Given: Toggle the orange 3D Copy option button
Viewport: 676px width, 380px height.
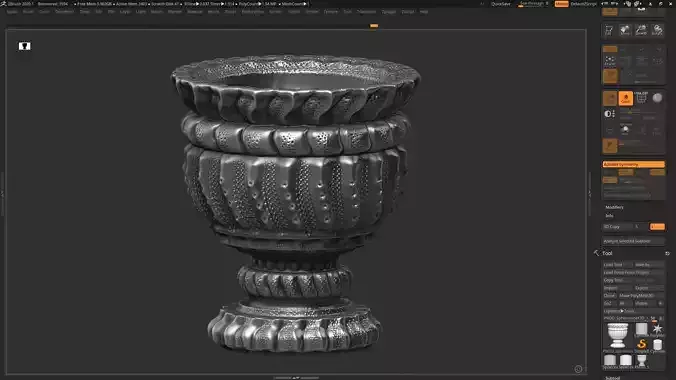Looking at the screenshot, I should click(657, 226).
